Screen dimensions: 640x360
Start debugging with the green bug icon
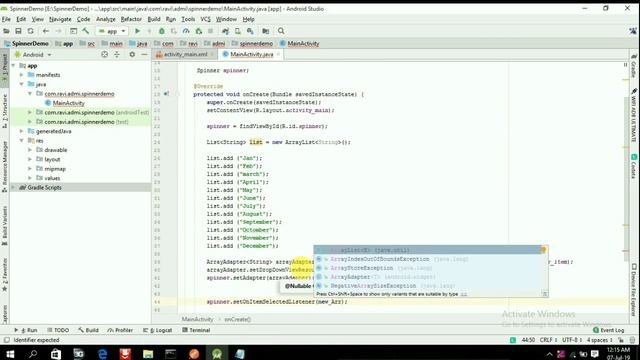click(x=162, y=31)
